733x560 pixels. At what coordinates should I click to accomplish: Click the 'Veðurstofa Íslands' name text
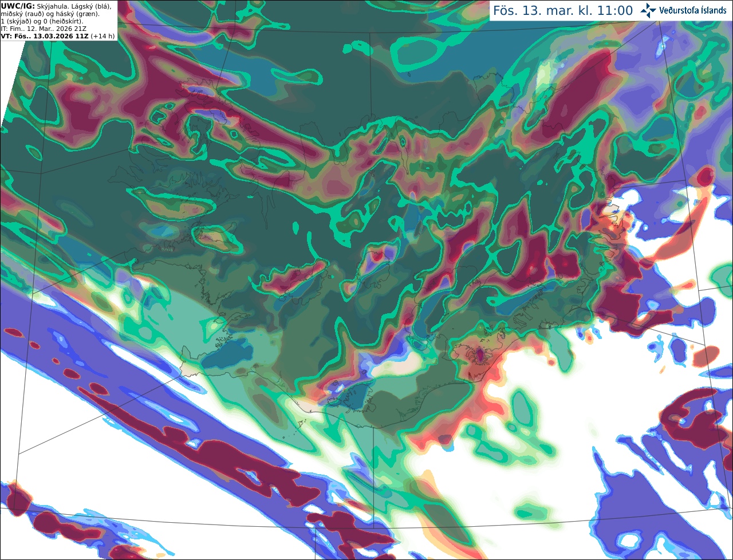click(693, 10)
